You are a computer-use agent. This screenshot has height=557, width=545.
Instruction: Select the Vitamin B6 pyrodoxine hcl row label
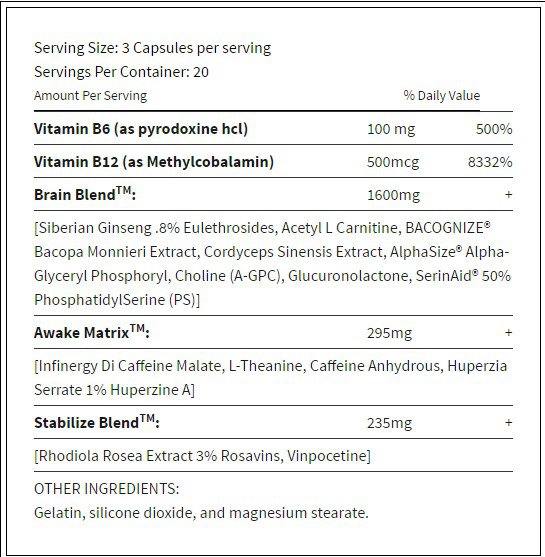pyautogui.click(x=141, y=129)
